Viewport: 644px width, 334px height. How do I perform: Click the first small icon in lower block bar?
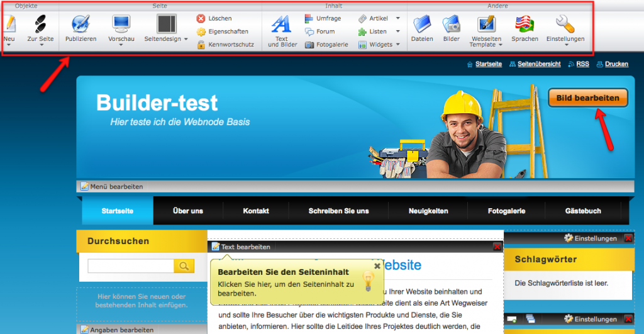click(x=512, y=319)
